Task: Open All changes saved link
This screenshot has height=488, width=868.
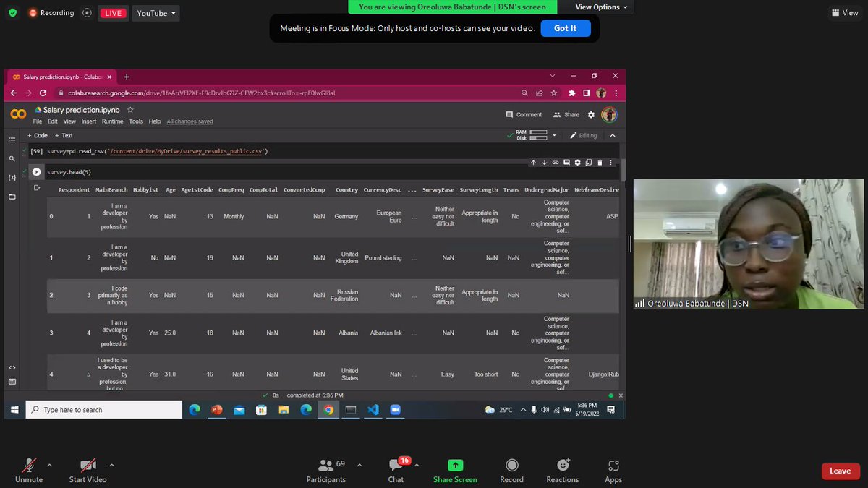Action: (x=190, y=121)
